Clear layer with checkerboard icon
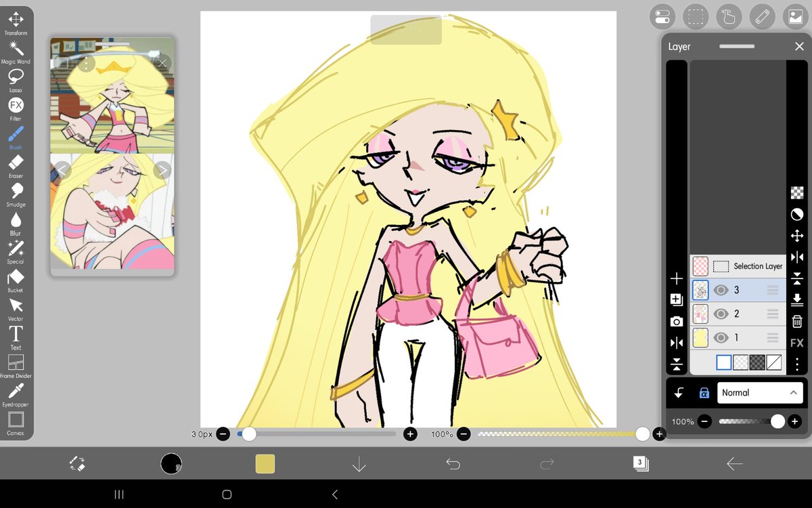Image resolution: width=812 pixels, height=508 pixels. (x=796, y=193)
